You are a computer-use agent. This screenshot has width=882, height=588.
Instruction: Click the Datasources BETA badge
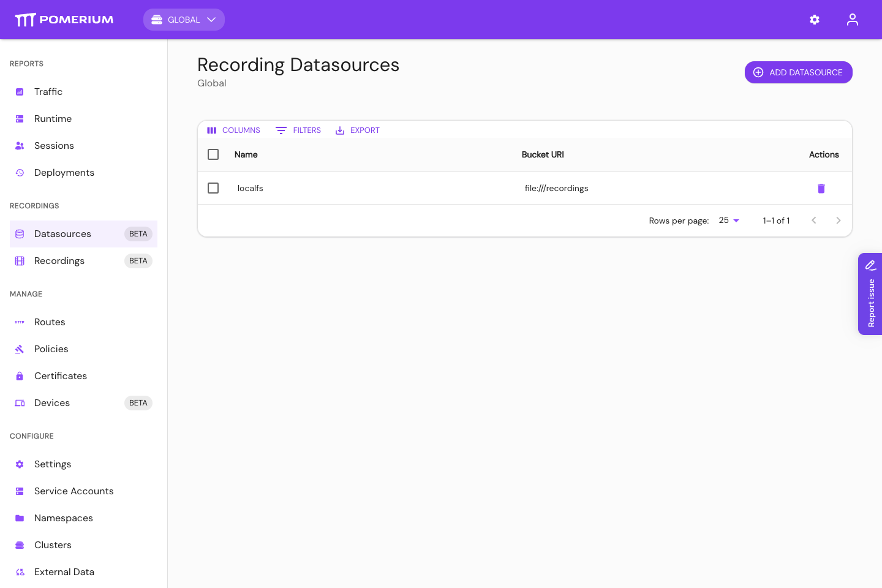pos(138,234)
